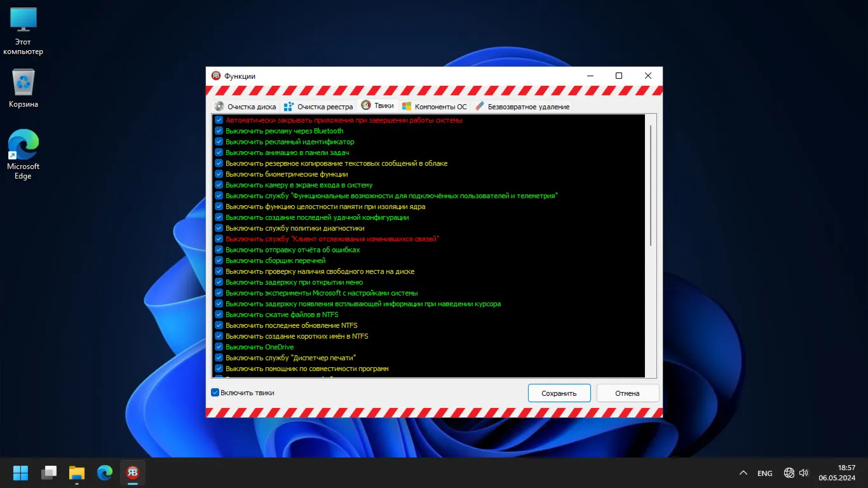
Task: Open the Компоненты ОС tab
Action: [434, 107]
